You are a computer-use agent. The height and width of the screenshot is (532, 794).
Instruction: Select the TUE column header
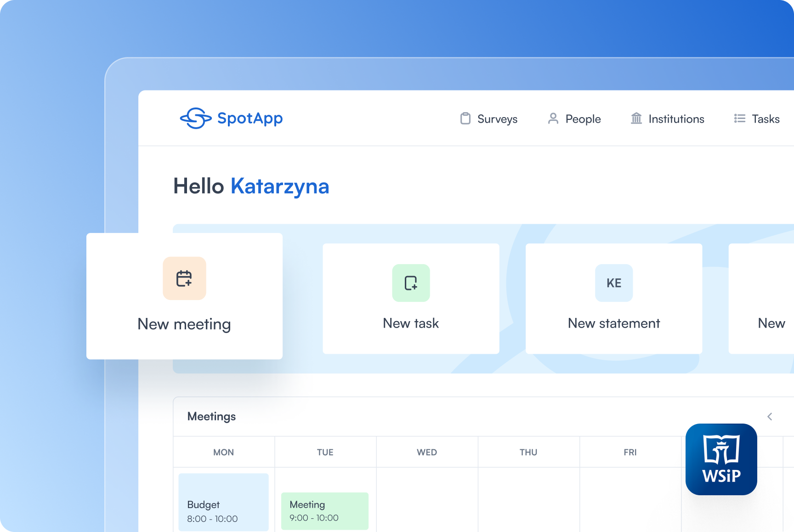(325, 452)
